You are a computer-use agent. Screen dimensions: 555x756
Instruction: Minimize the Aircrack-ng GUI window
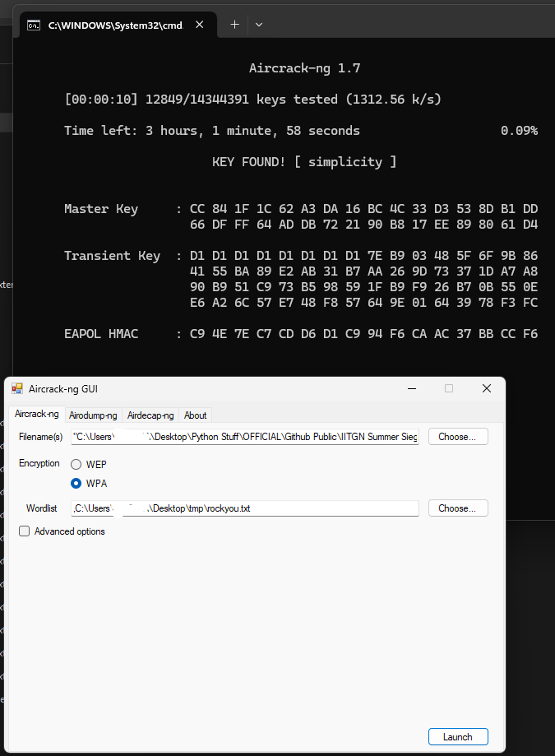click(412, 388)
